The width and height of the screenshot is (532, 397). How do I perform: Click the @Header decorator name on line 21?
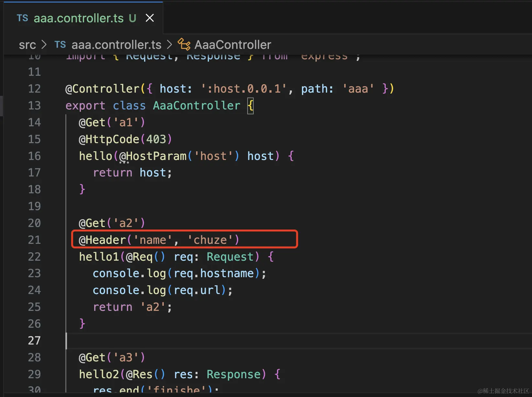pyautogui.click(x=102, y=240)
